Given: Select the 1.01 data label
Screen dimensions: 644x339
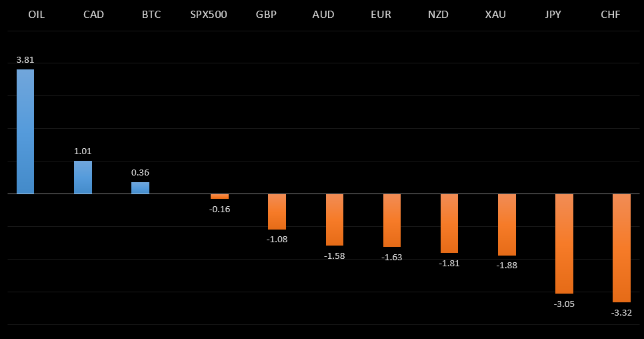Looking at the screenshot, I should pos(83,151).
